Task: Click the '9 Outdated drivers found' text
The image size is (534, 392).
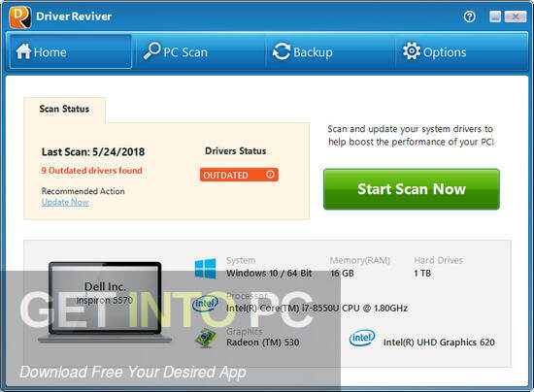Action: (x=91, y=171)
